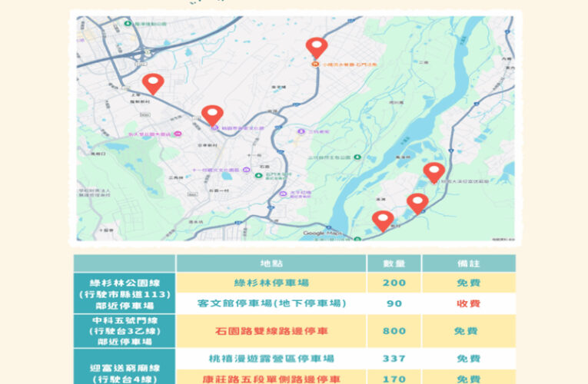This screenshot has height=384, width=588.
Task: Select 桃禧漫遊露營區停車場 in the table
Action: tap(271, 359)
